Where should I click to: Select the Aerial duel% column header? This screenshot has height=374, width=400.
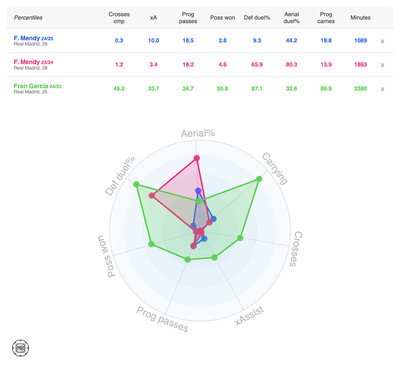coord(291,18)
